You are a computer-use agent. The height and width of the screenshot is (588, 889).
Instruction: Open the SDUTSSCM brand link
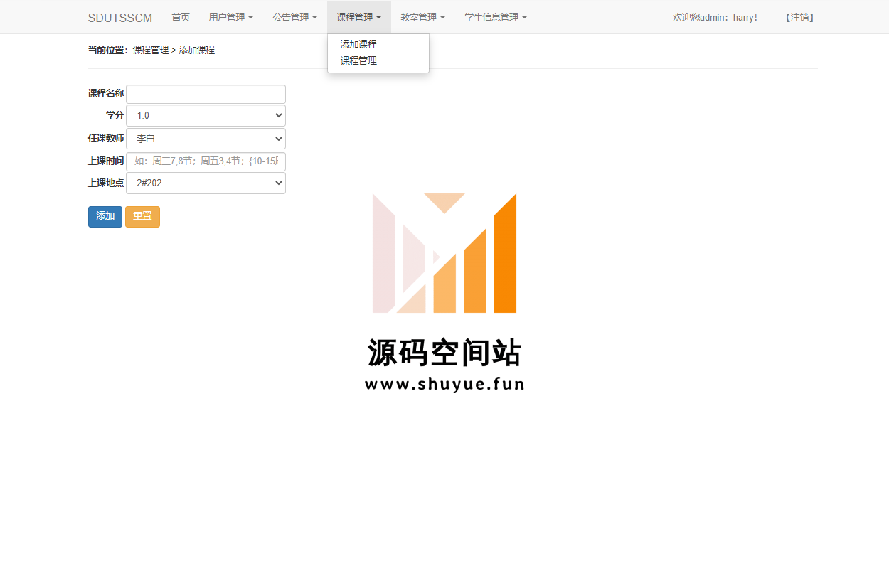[x=120, y=18]
